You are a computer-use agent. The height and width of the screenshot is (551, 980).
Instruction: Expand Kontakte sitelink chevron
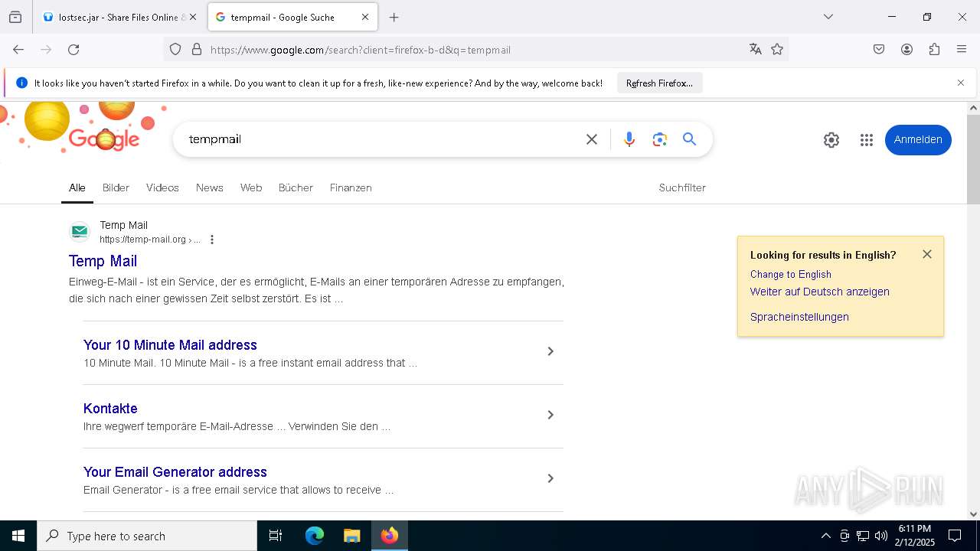(x=550, y=415)
